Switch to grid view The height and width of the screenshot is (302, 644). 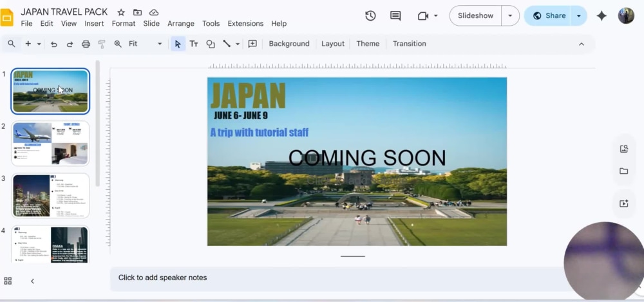8,281
